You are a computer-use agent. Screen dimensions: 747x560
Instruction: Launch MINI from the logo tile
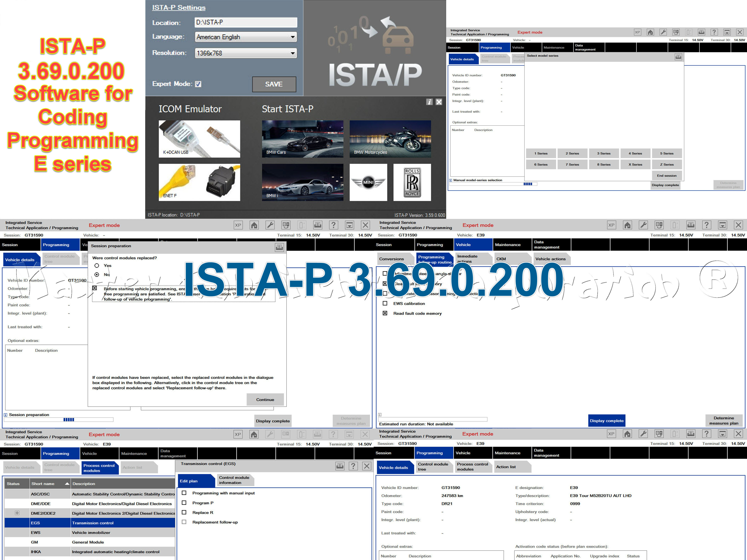368,182
